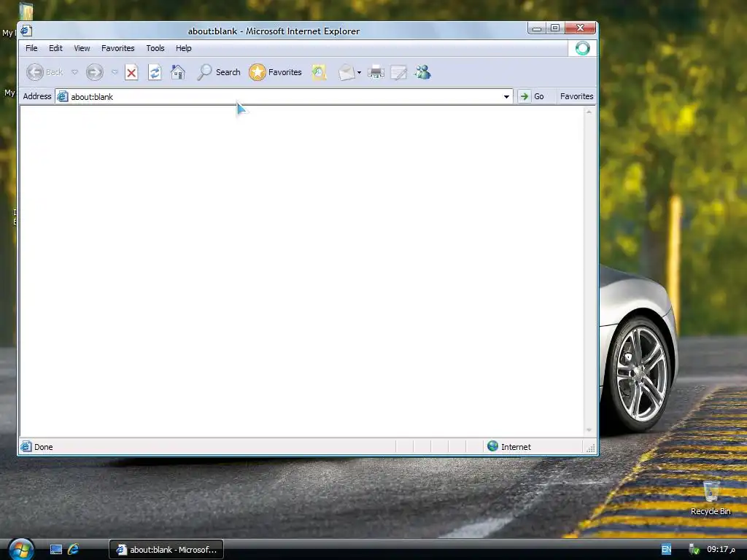Click the address bar showing about:blank
This screenshot has height=560, width=747.
(x=284, y=97)
